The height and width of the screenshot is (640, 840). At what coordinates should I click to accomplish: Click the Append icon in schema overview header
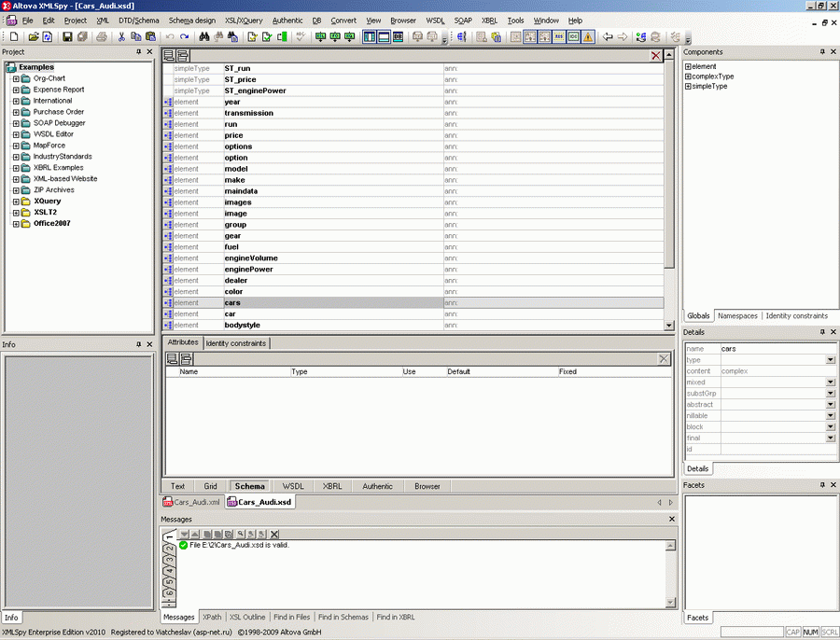point(169,55)
